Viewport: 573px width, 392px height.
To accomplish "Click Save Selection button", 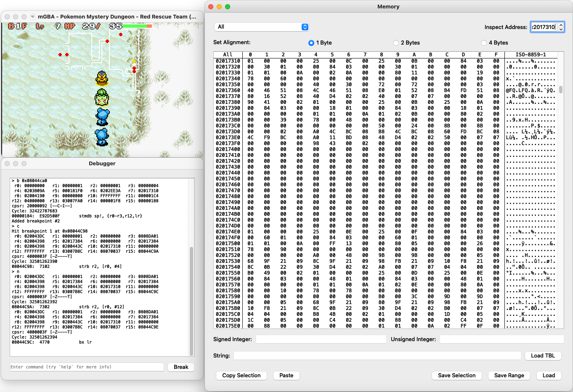I will [x=456, y=375].
